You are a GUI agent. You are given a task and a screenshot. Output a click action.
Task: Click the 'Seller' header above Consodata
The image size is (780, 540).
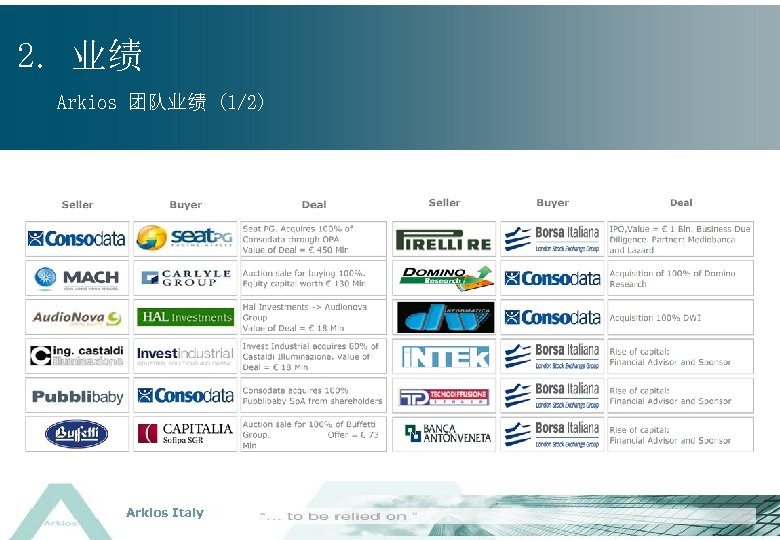pos(77,204)
